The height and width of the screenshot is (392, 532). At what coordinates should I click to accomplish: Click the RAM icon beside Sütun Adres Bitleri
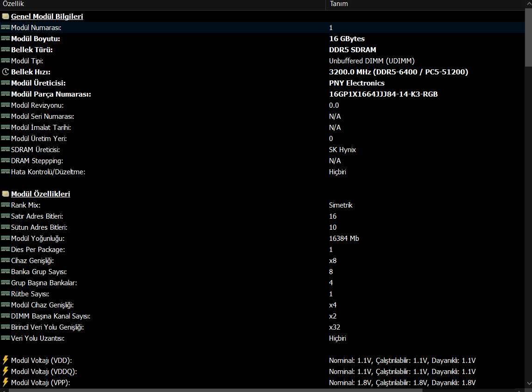[6, 227]
